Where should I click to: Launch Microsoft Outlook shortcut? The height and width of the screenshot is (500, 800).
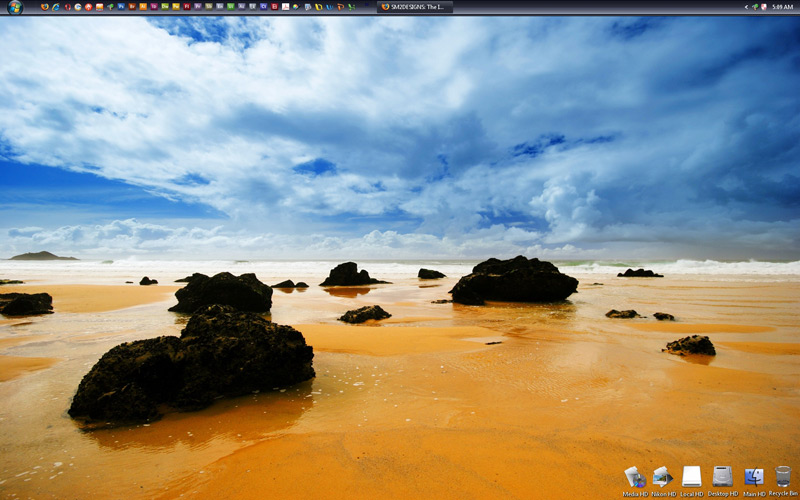point(319,7)
